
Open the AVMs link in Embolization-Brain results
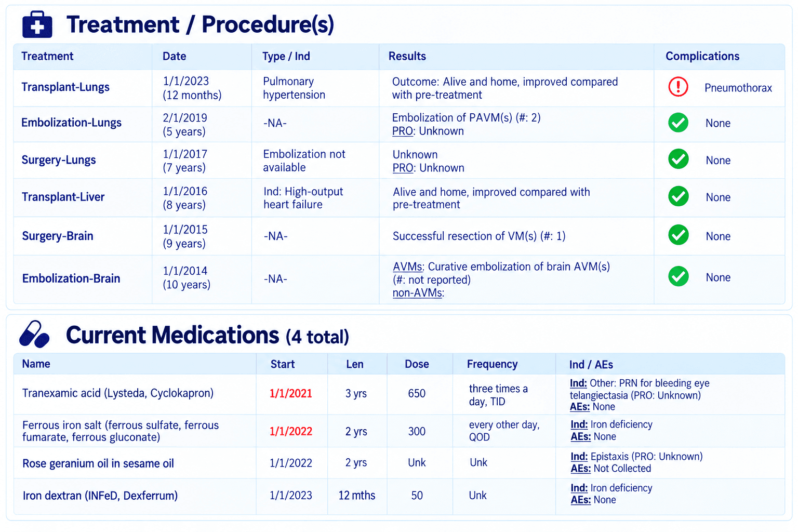click(x=408, y=267)
